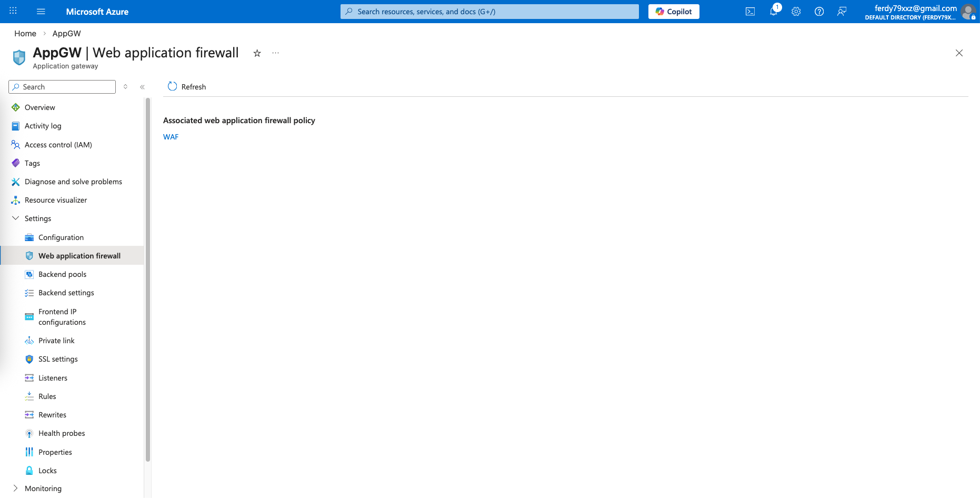Open the associated WAF policy link

[x=171, y=137]
